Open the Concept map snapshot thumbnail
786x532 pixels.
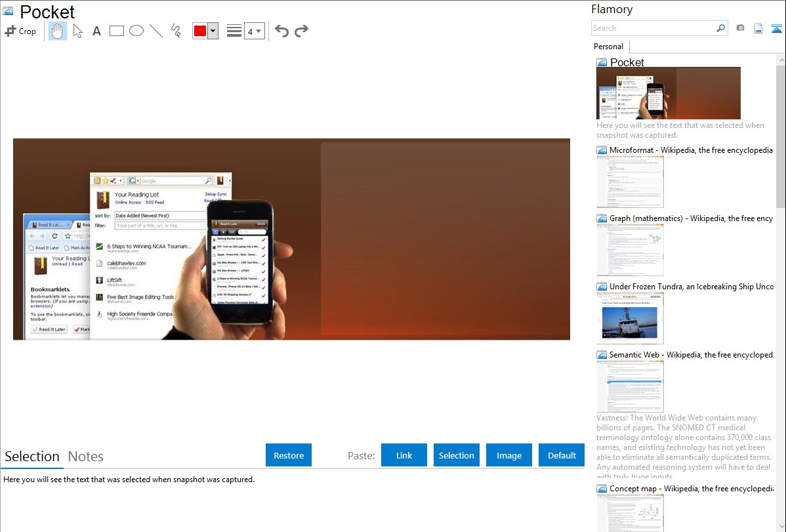click(630, 513)
